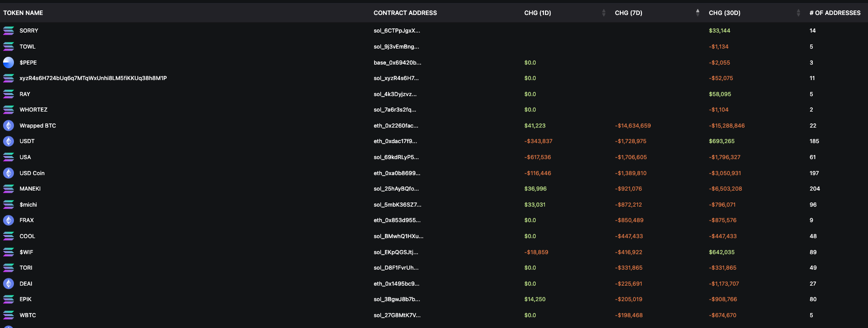Viewport: 868px width, 328px height.
Task: Select contract address sol_69kdRLyP5...
Action: click(x=396, y=157)
